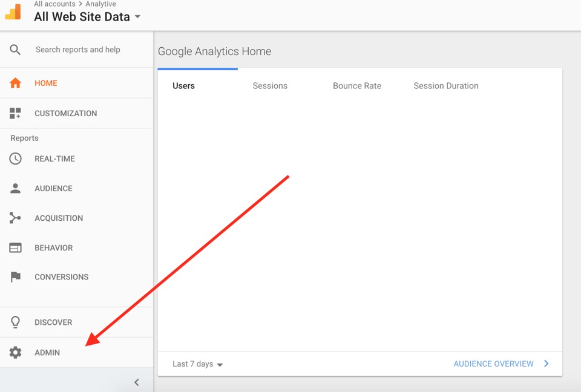Click the Real-Time clock icon
The height and width of the screenshot is (392, 581).
point(15,158)
